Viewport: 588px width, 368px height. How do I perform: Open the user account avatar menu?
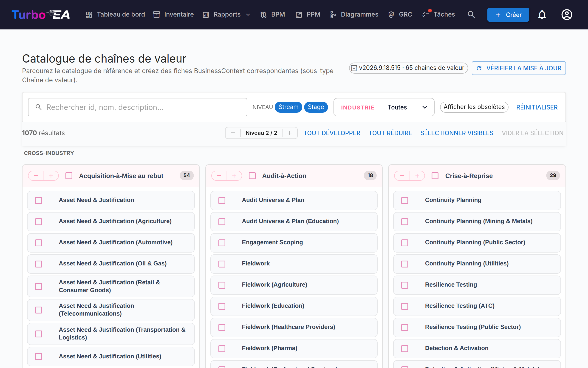click(567, 14)
